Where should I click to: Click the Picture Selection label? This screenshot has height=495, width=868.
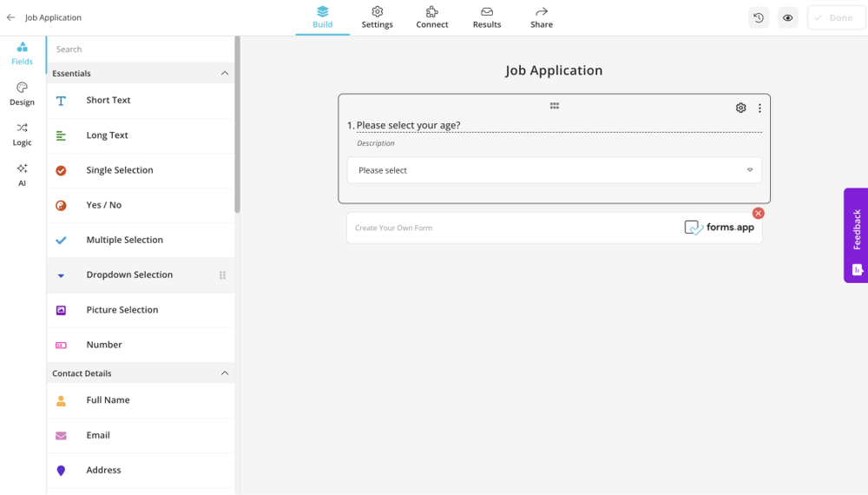pyautogui.click(x=122, y=309)
